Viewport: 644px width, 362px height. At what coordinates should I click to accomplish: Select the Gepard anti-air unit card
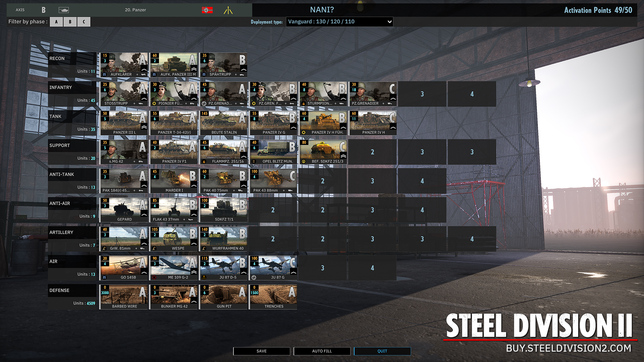(x=124, y=210)
